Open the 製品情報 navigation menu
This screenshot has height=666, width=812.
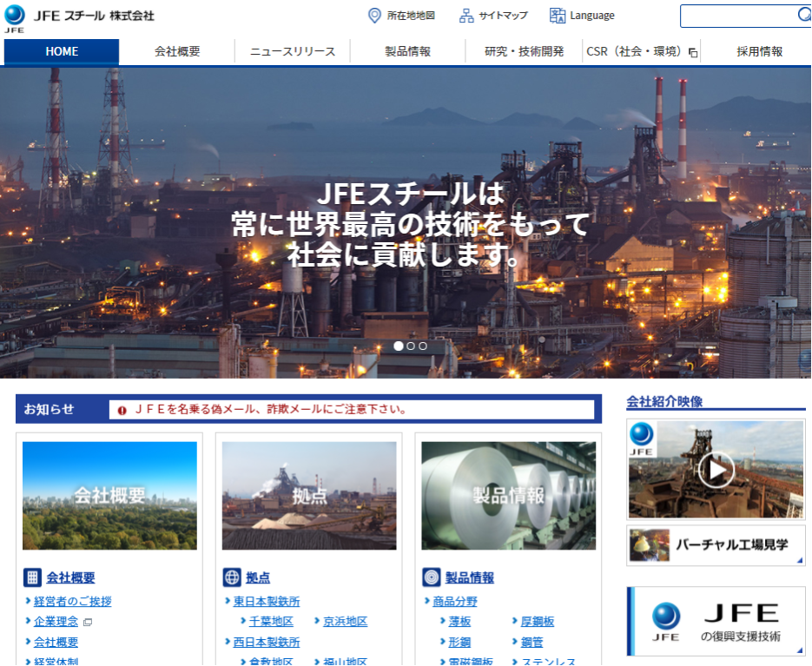407,51
